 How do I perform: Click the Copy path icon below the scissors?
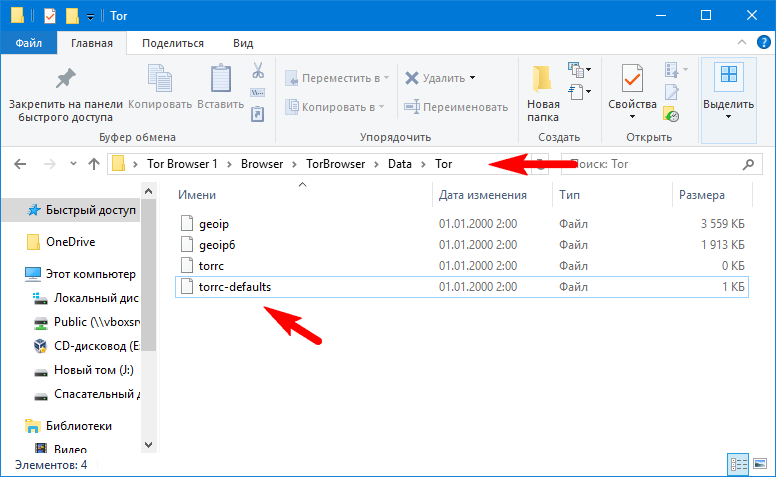258,93
